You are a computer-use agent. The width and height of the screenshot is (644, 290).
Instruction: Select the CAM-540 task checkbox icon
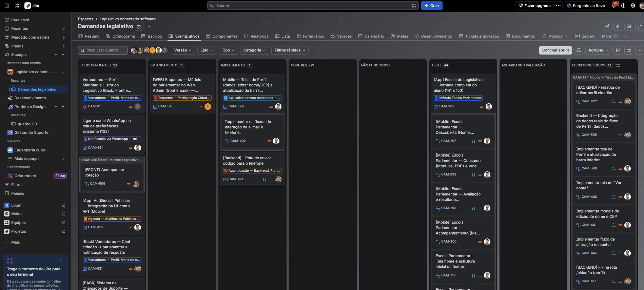155,107
